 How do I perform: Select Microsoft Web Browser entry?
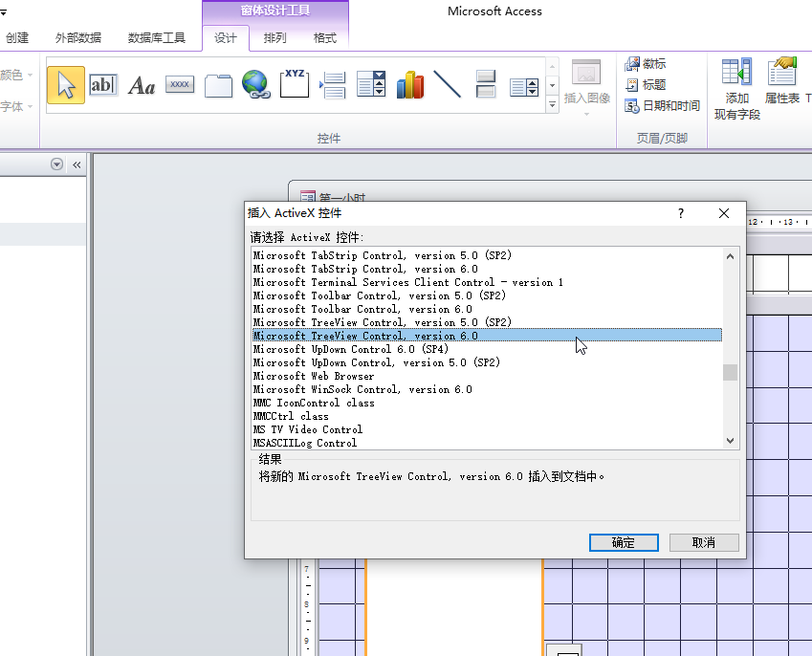[487, 376]
